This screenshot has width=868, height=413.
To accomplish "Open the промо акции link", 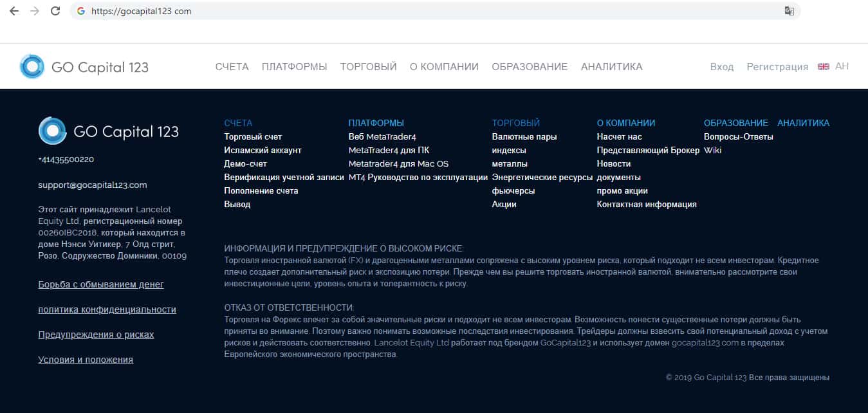I will click(622, 190).
